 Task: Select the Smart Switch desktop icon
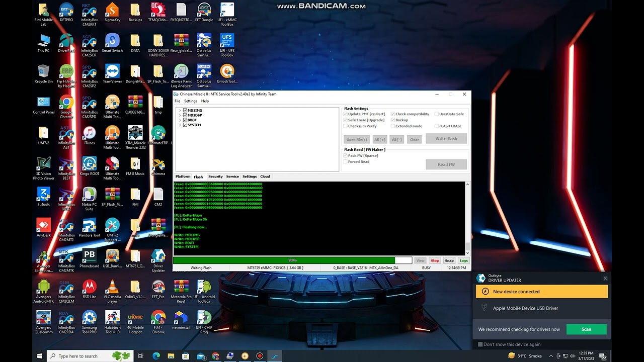tap(112, 43)
